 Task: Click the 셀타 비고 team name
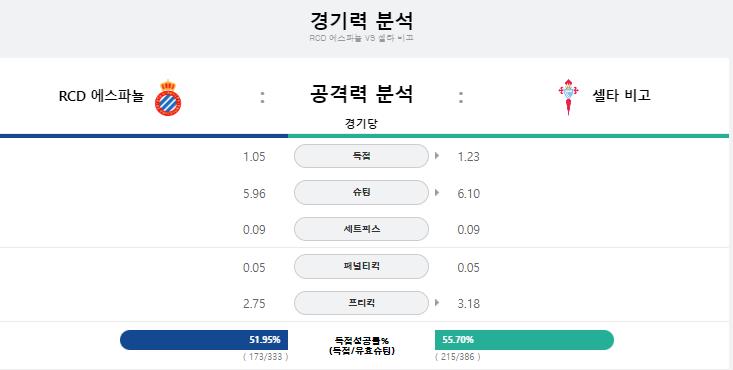pyautogui.click(x=621, y=95)
